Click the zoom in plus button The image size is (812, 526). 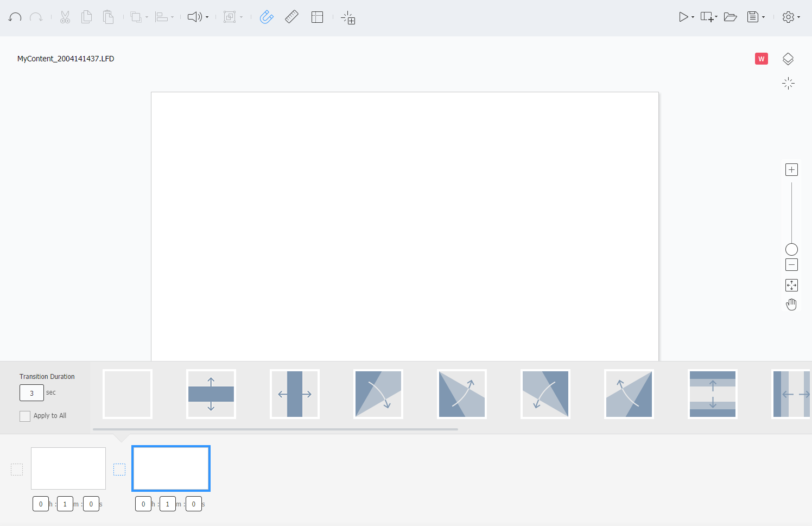coord(791,170)
